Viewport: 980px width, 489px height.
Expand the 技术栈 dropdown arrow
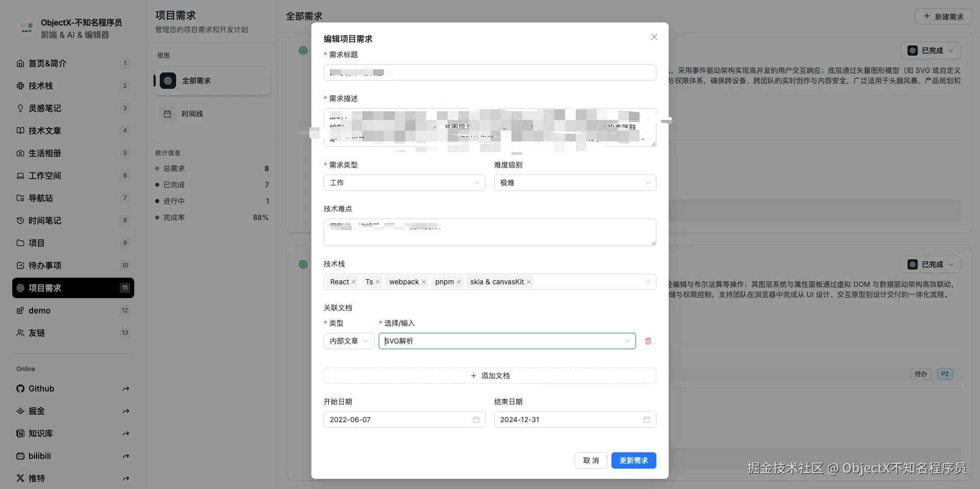point(647,282)
